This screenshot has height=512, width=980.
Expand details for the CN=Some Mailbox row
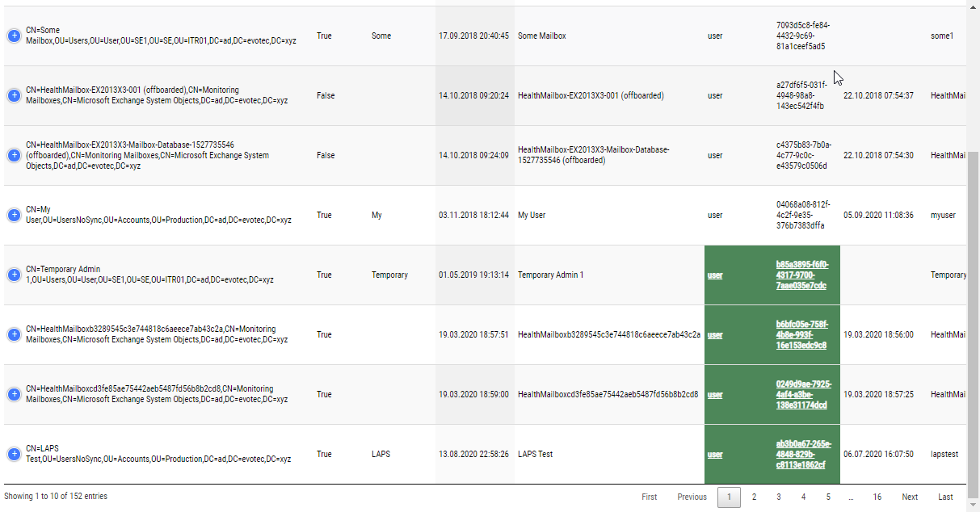[13, 36]
